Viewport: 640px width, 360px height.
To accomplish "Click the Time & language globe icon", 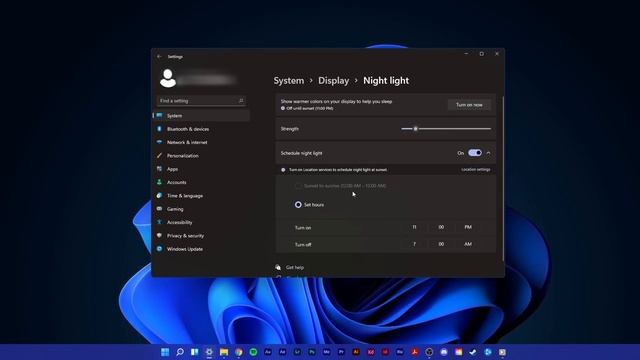I will [159, 196].
